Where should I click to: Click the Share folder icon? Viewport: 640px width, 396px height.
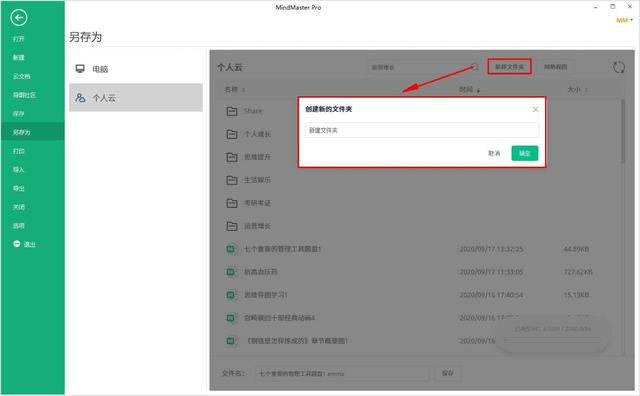coord(232,111)
